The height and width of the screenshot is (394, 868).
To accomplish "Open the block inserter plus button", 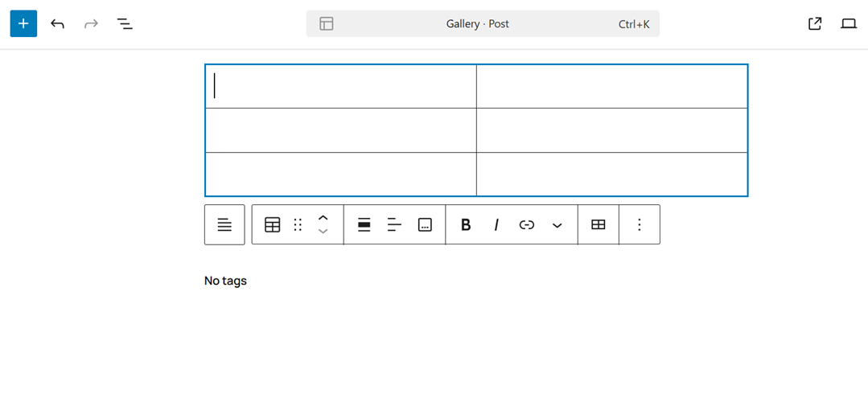I will click(x=23, y=23).
